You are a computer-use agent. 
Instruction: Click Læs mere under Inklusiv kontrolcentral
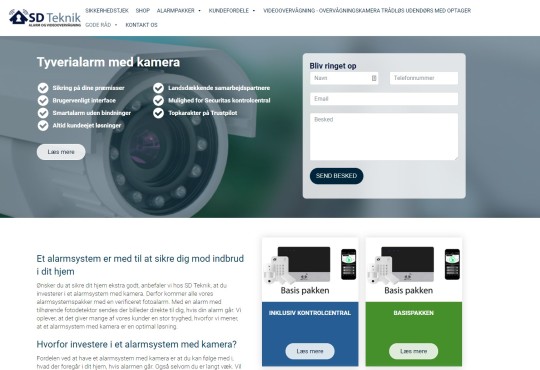(310, 351)
